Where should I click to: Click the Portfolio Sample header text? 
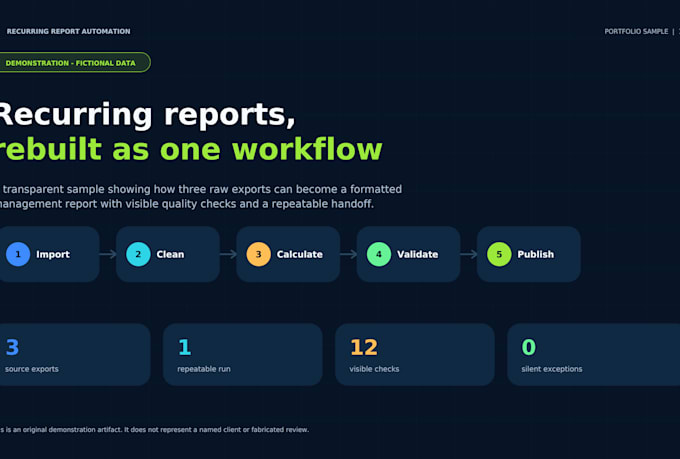click(x=636, y=31)
